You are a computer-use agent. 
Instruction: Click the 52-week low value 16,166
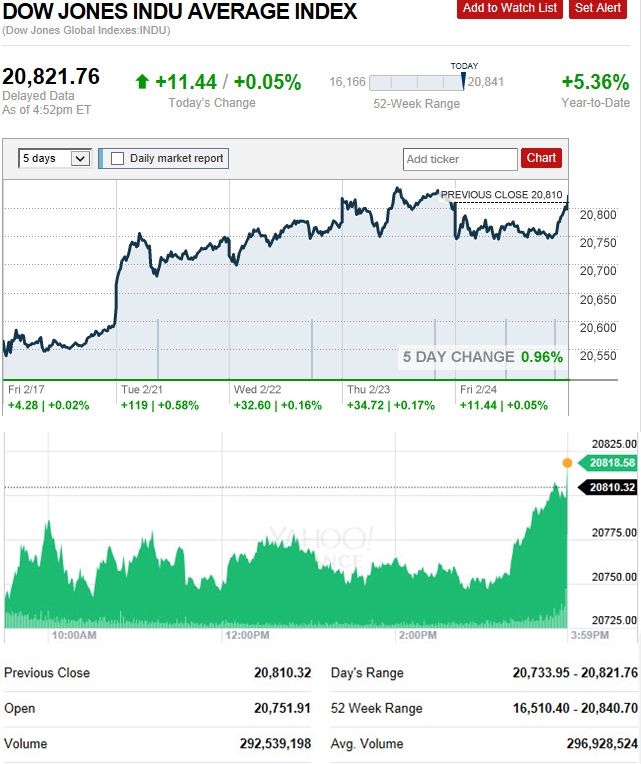[x=347, y=82]
